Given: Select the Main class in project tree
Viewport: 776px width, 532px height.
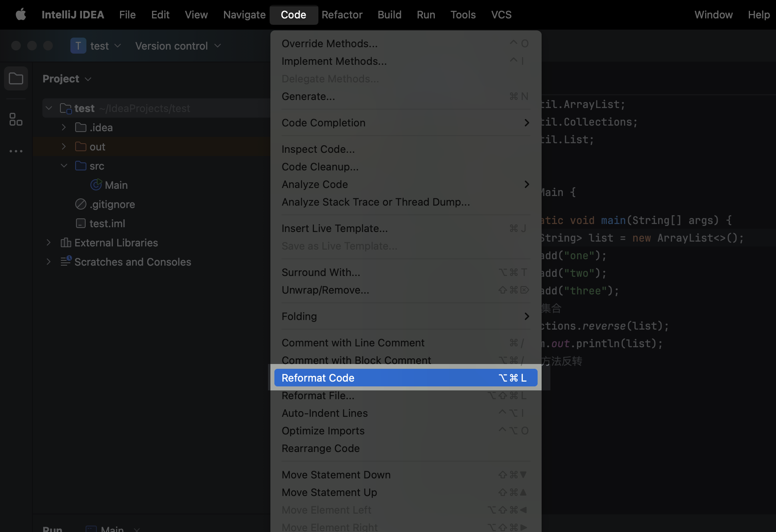Looking at the screenshot, I should click(116, 185).
